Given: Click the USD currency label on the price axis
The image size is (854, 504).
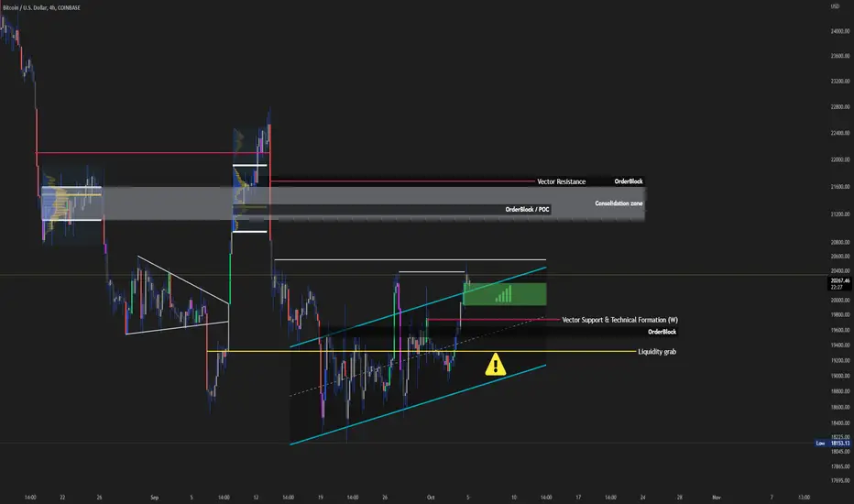Looking at the screenshot, I should (x=835, y=6).
